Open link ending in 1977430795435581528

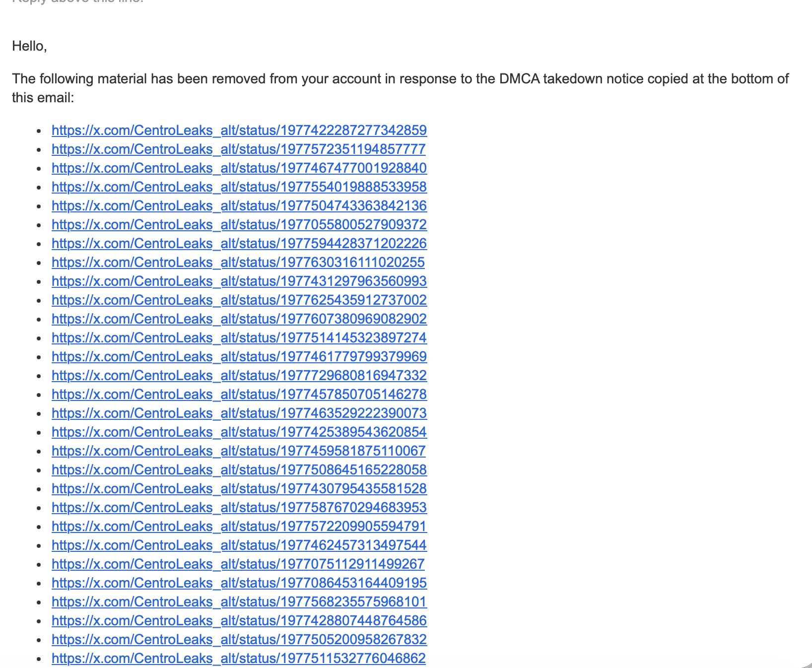pyautogui.click(x=239, y=489)
